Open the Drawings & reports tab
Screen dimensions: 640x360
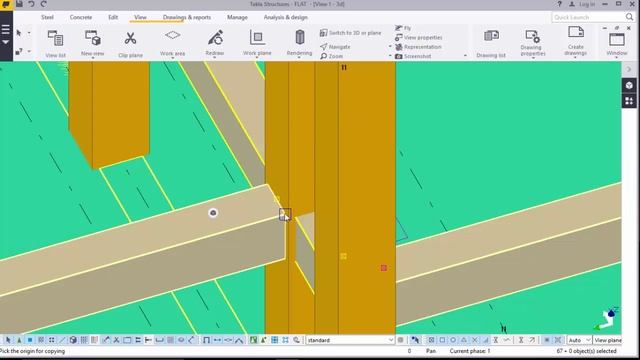(187, 17)
